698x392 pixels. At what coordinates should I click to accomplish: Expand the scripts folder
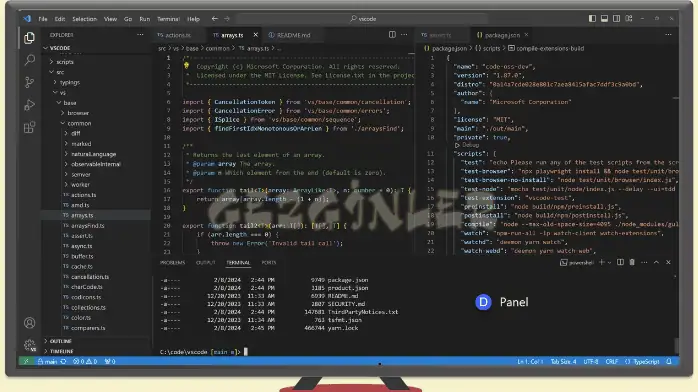pyautogui.click(x=96, y=62)
